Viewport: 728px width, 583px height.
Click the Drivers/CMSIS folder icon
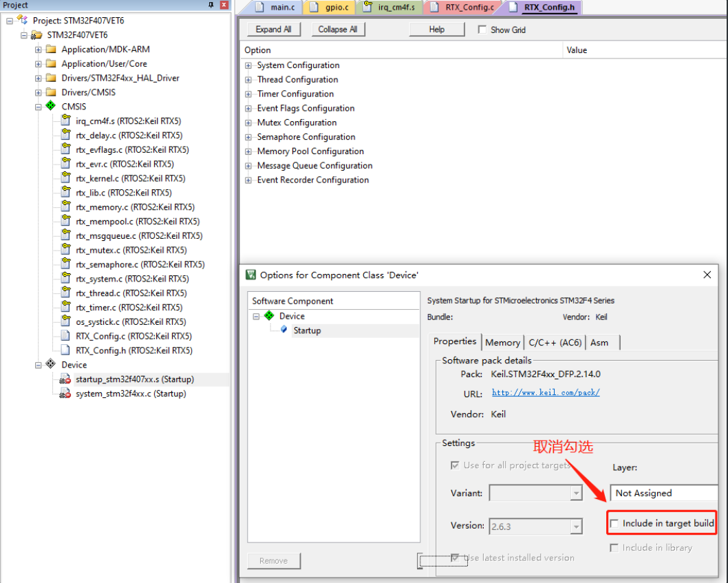[50, 92]
